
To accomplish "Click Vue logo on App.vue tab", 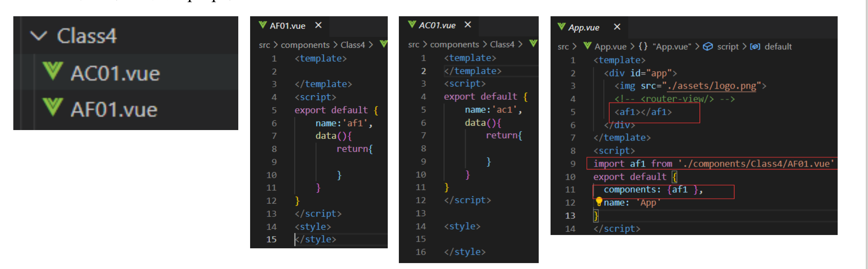I will (561, 26).
